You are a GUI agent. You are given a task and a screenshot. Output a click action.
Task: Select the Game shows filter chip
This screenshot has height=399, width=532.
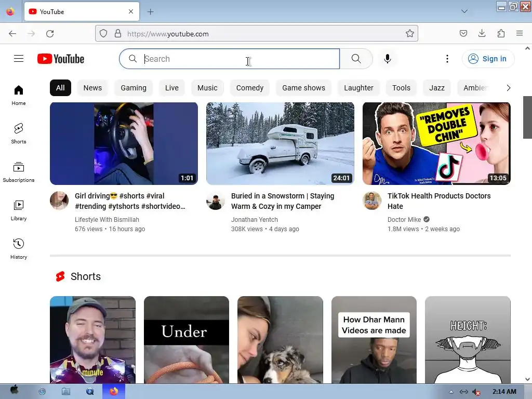pyautogui.click(x=303, y=88)
